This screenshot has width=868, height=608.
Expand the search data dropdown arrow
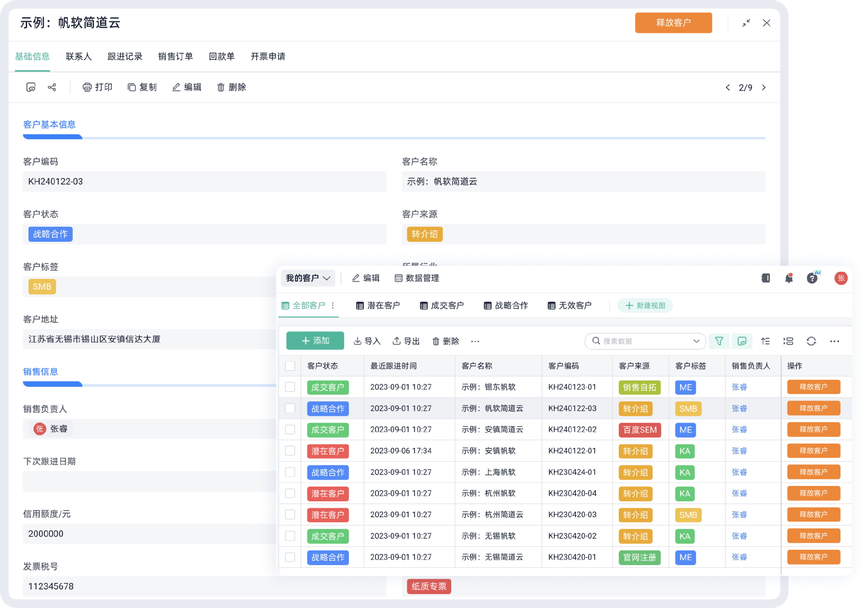[696, 341]
